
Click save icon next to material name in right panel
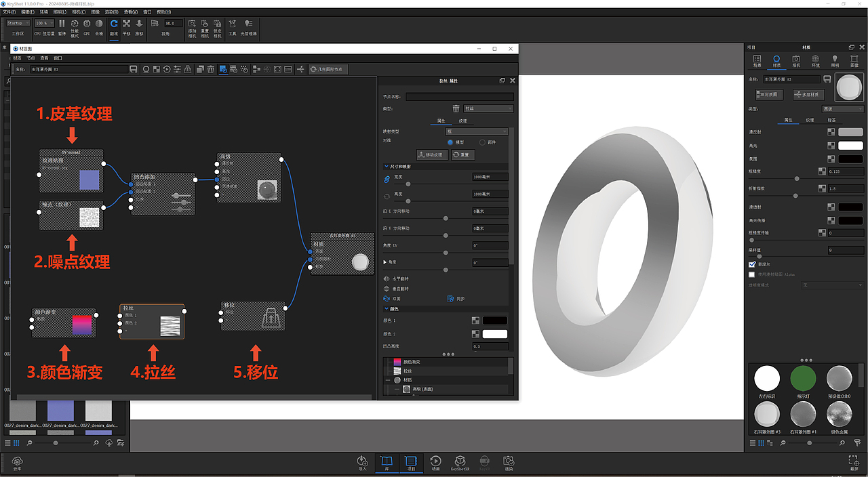tap(828, 79)
